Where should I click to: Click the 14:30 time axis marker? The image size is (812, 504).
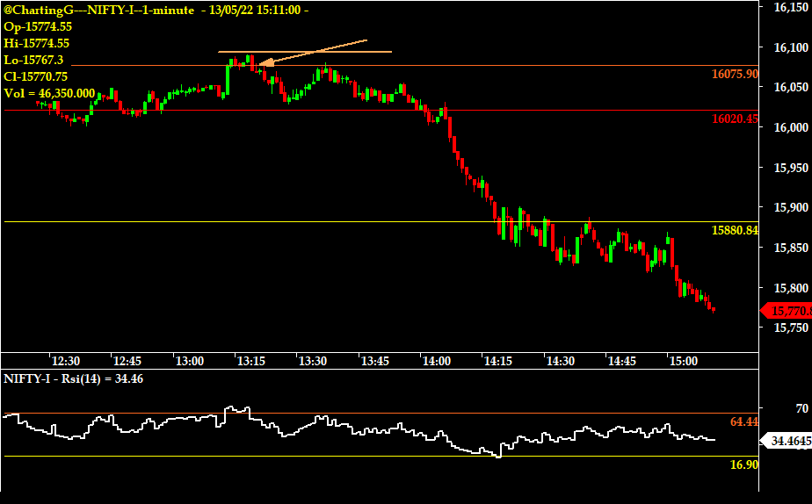click(x=561, y=361)
